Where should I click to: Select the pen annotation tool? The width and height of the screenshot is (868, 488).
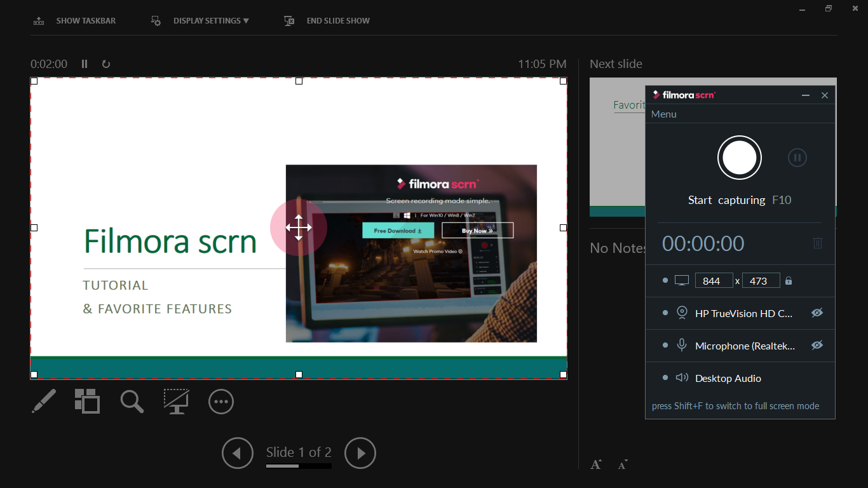43,402
